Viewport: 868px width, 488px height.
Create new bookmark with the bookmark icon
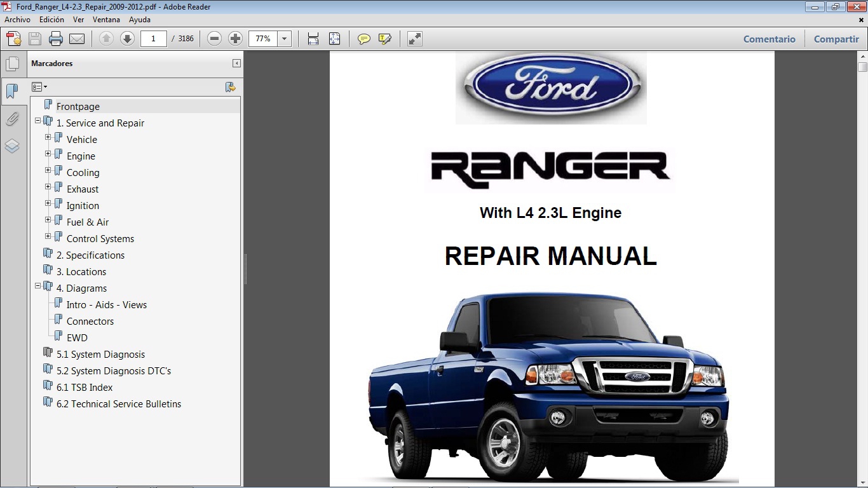[x=231, y=86]
